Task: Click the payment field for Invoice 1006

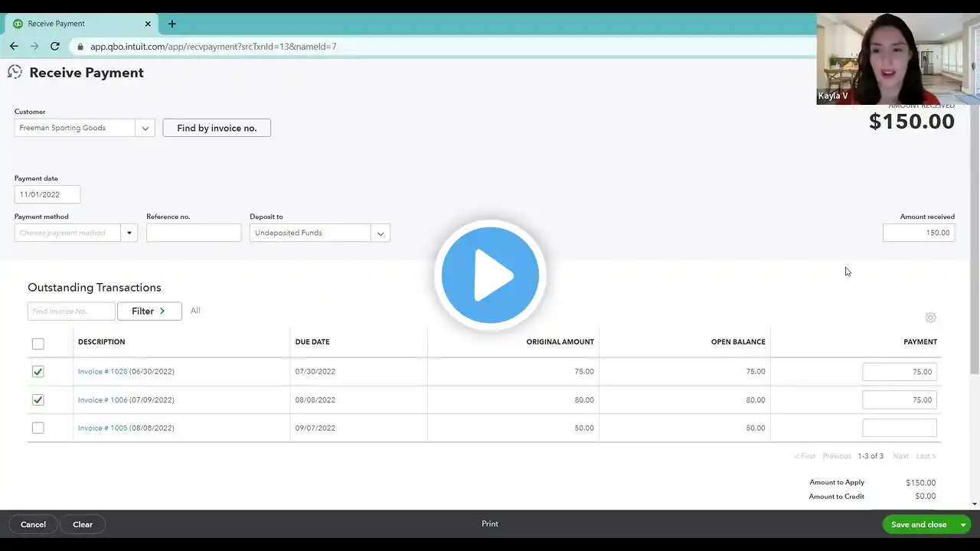Action: pos(900,399)
